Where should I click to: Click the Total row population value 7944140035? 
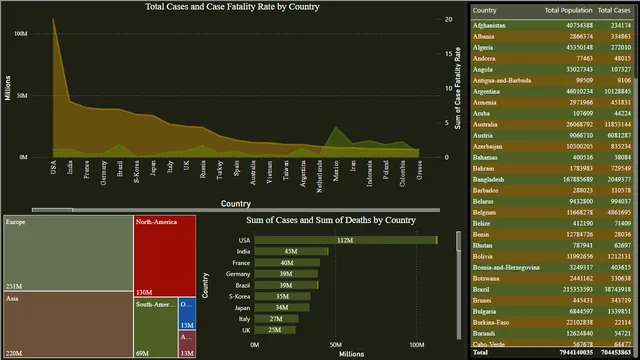tap(576, 352)
